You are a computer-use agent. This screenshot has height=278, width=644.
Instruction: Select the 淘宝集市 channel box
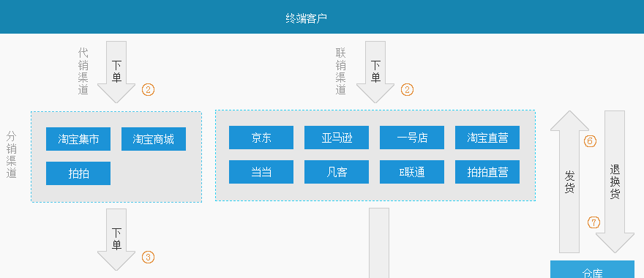click(78, 139)
